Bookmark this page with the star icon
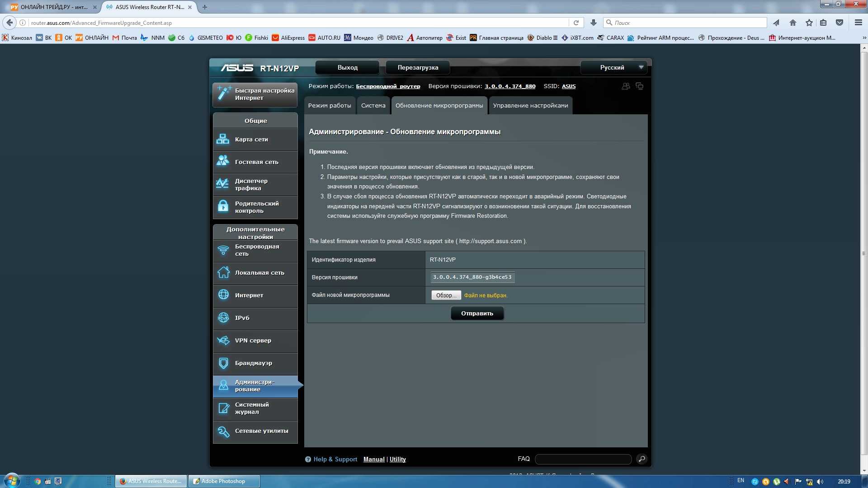 809,23
